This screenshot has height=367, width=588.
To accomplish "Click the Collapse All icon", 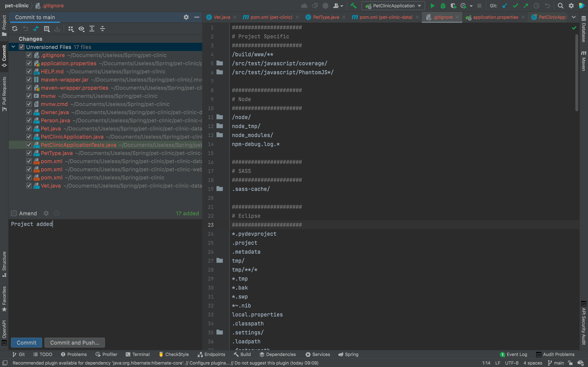I will tap(102, 29).
